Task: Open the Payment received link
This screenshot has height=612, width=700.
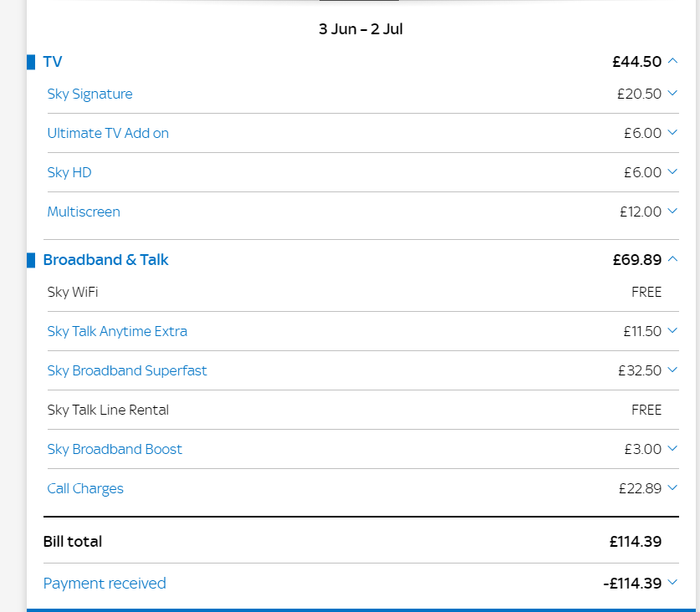Action: pyautogui.click(x=105, y=583)
